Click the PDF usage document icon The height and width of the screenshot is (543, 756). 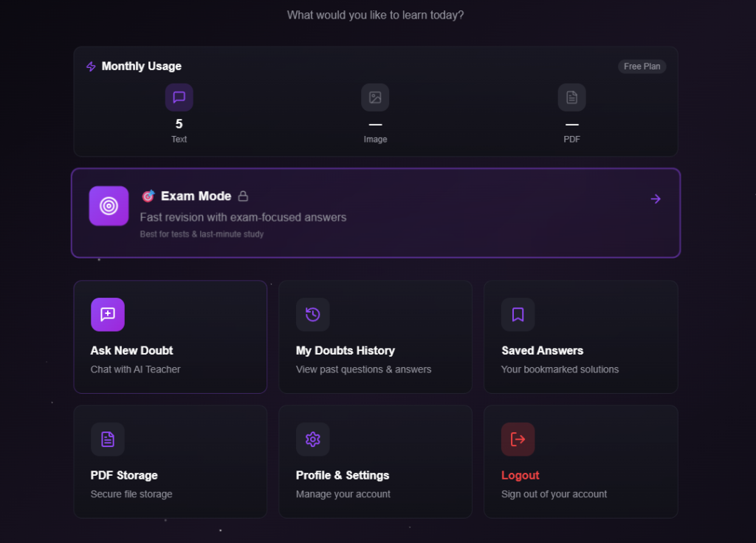point(571,97)
